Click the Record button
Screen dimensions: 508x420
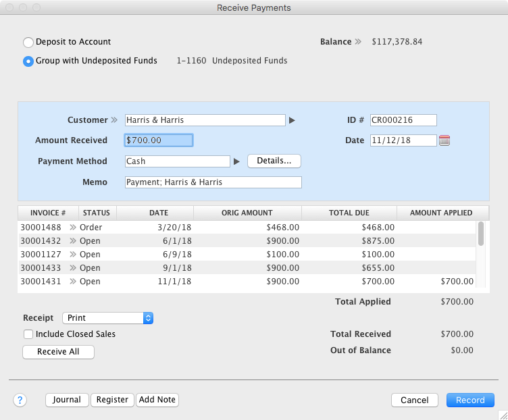point(470,400)
